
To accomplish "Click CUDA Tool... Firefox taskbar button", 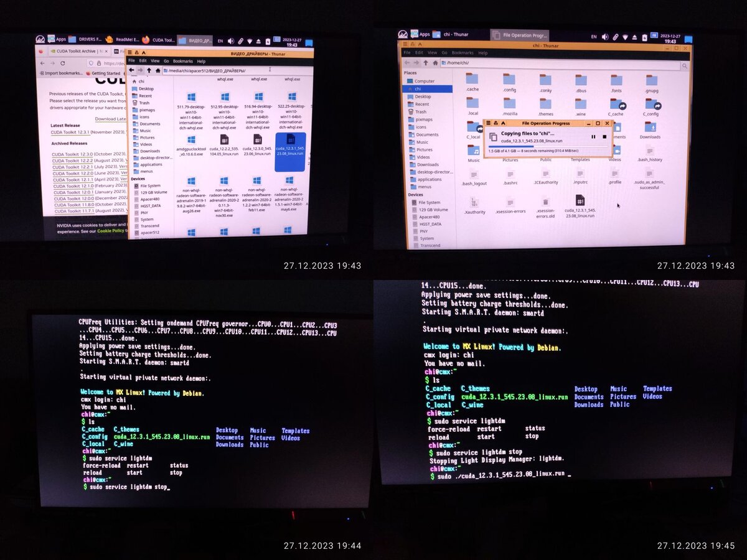I will point(158,40).
